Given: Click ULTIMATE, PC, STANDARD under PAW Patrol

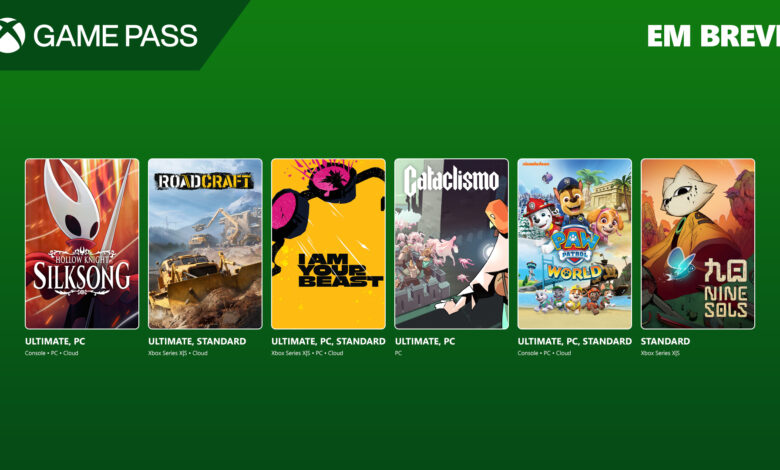Looking at the screenshot, I should (575, 341).
